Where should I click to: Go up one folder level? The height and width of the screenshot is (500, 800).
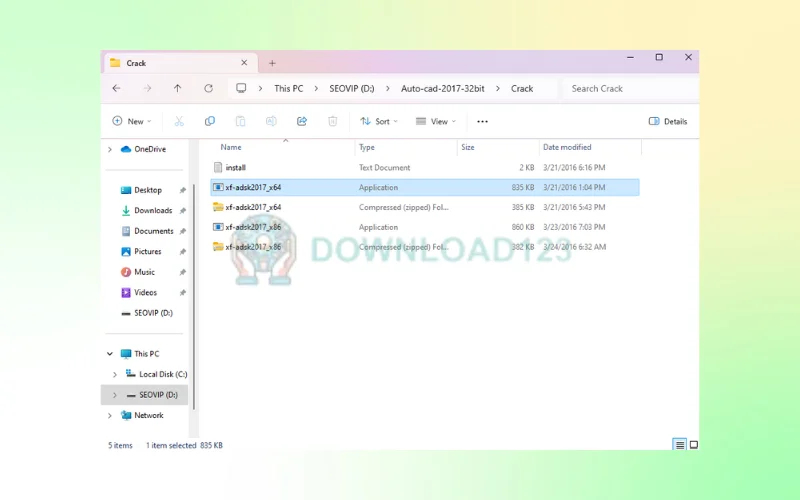pos(178,88)
